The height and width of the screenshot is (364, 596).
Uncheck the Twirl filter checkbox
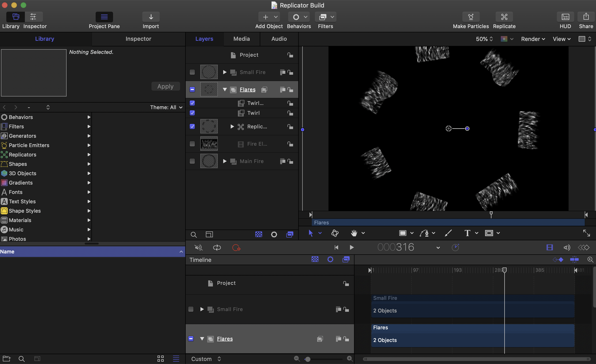click(192, 113)
